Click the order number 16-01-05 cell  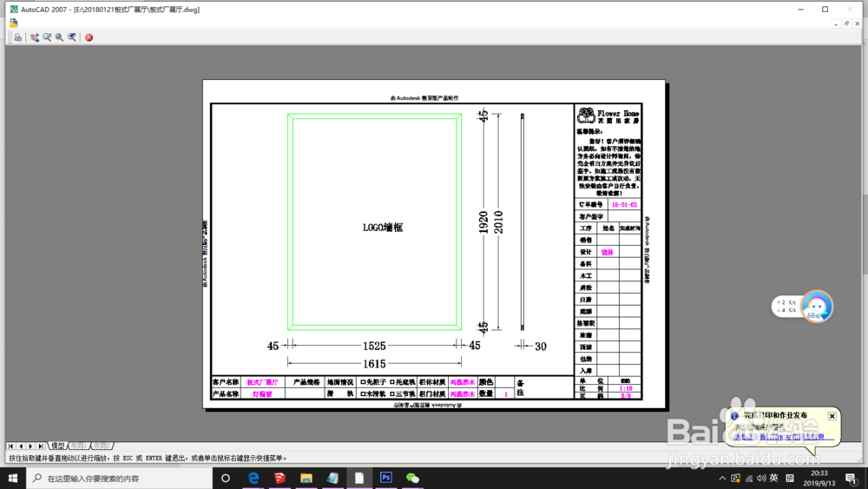pos(624,205)
